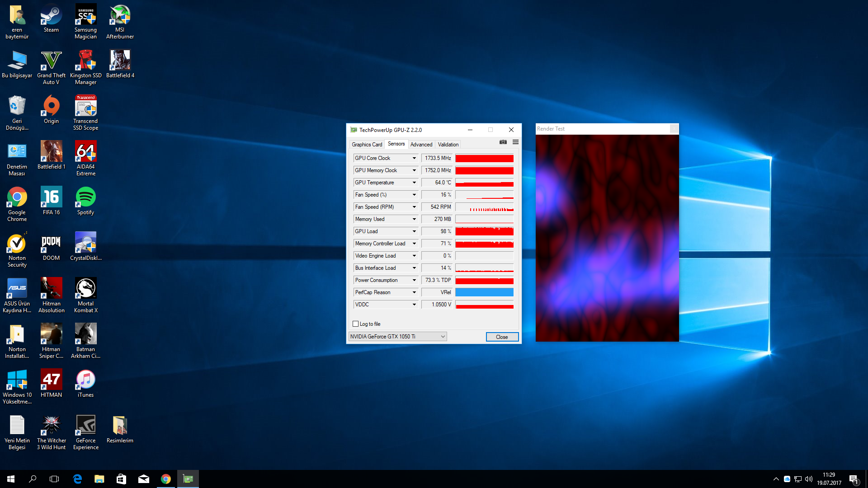Open the Validation tab
This screenshot has width=868, height=488.
point(448,145)
